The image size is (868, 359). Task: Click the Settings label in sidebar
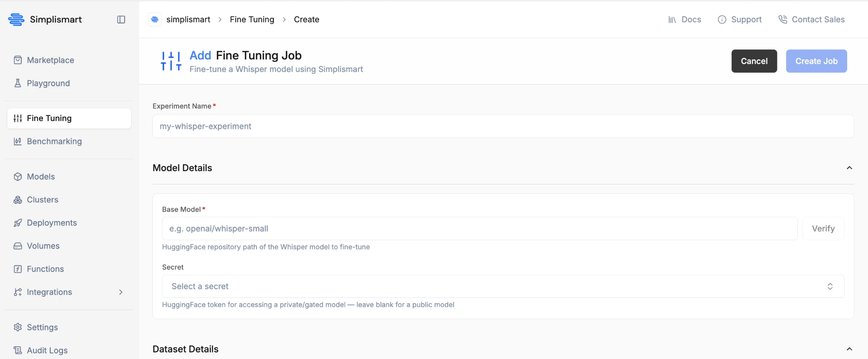[42, 327]
